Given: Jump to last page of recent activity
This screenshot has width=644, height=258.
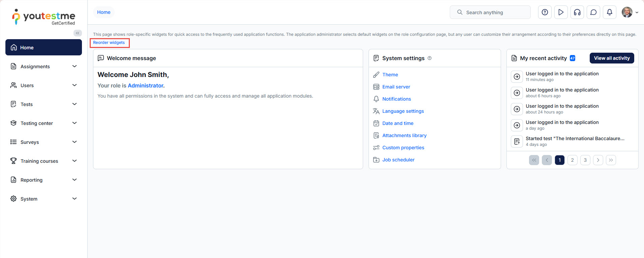Looking at the screenshot, I should click(x=611, y=160).
